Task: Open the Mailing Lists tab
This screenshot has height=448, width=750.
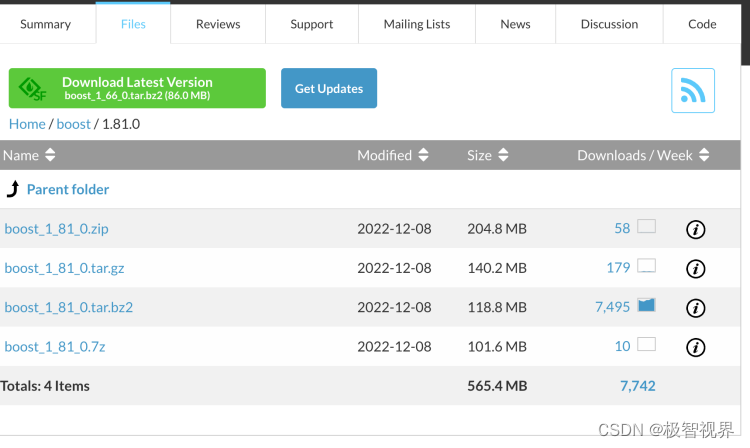Action: 417,24
